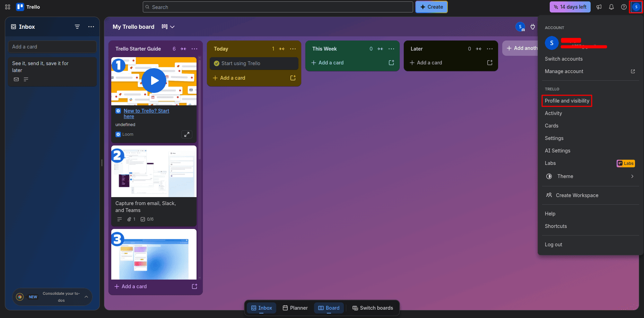Screen dimensions: 644x318
Task: Expand the Theme submenu
Action: tap(591, 176)
